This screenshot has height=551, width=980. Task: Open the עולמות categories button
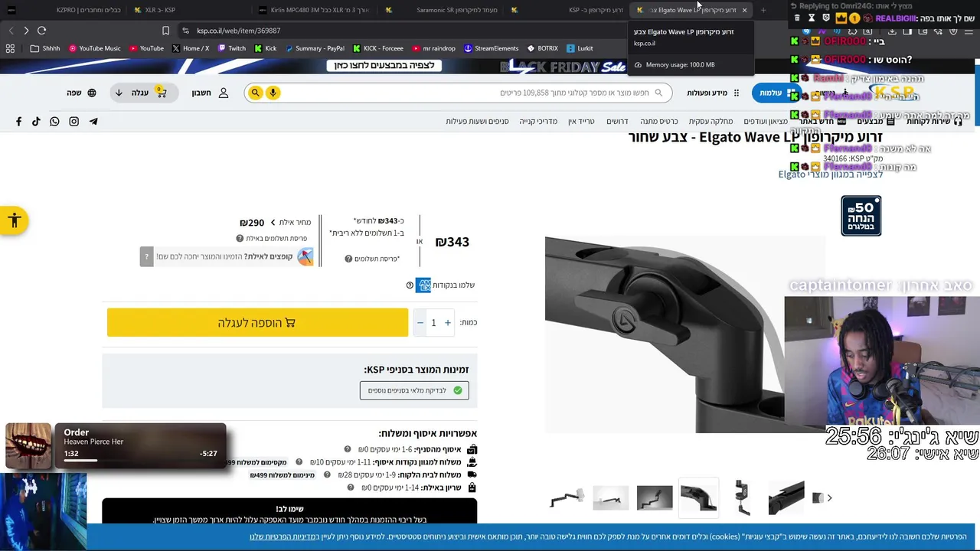776,93
